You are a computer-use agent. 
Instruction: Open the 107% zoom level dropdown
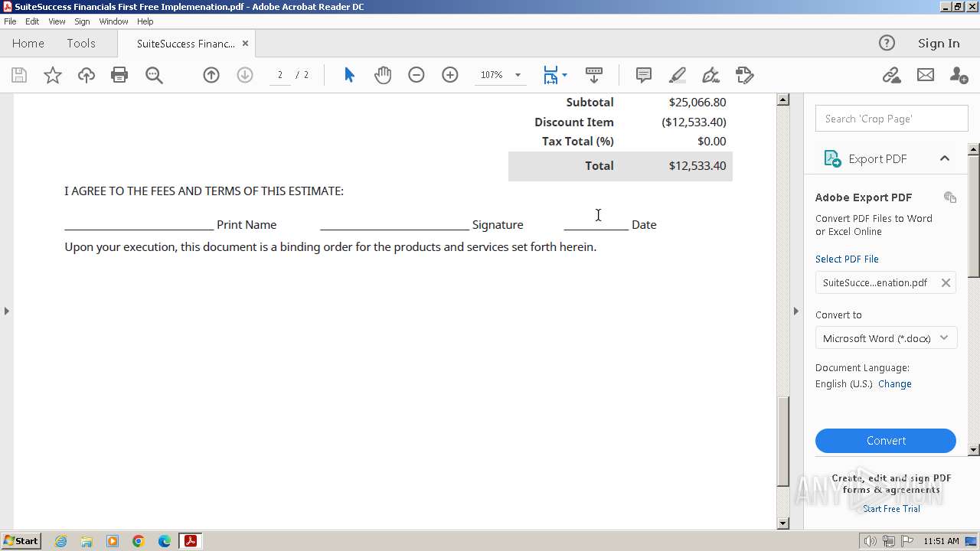pos(518,75)
